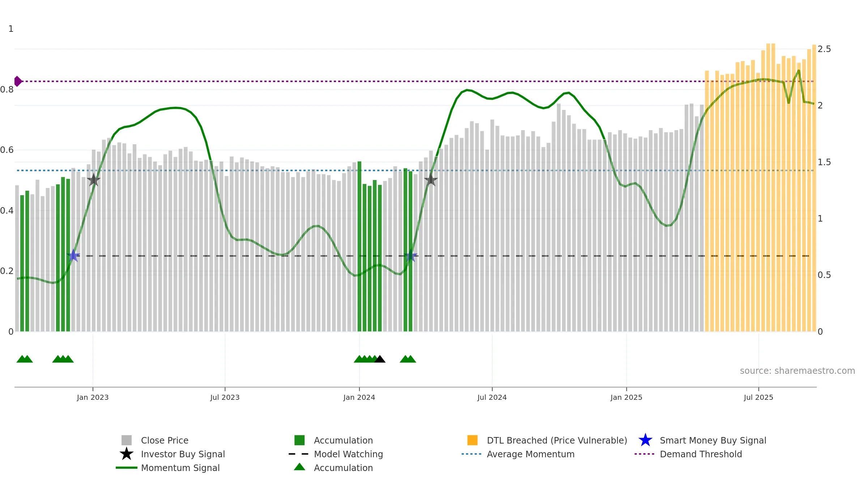
Task: Click the purple Demand Threshold legend line
Action: tap(644, 454)
